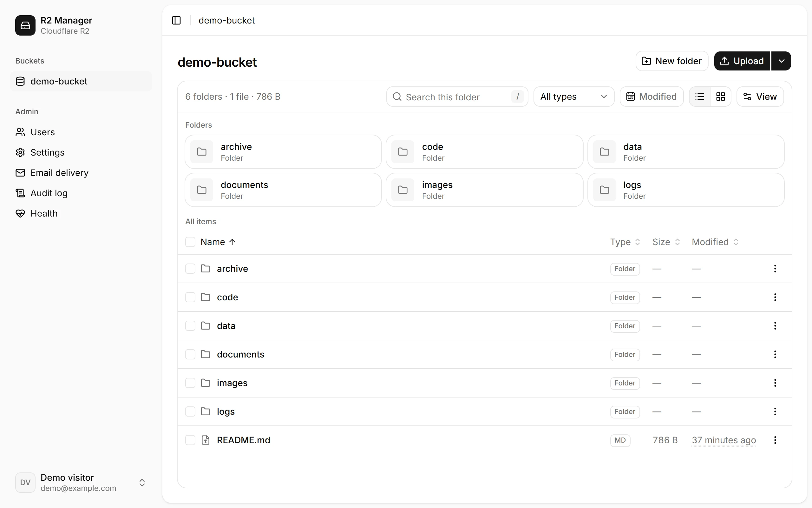Click the folder icon in the logs card
This screenshot has height=508, width=812.
[x=604, y=190]
